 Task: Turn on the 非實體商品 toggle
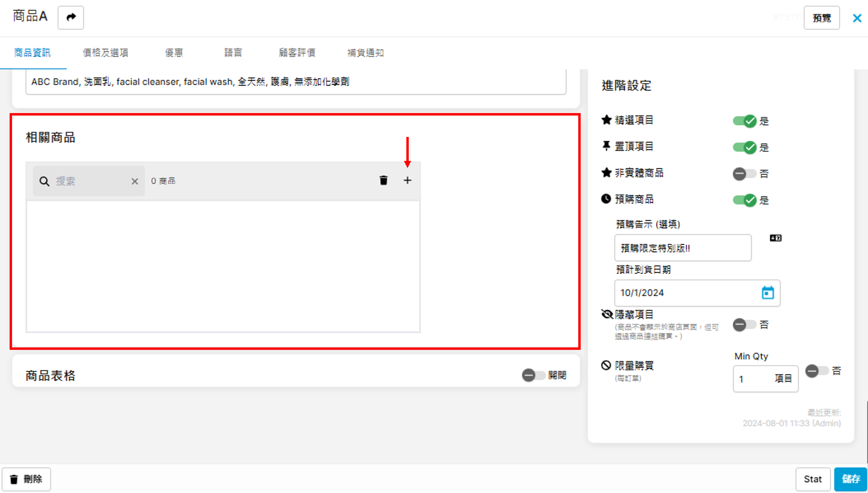744,174
